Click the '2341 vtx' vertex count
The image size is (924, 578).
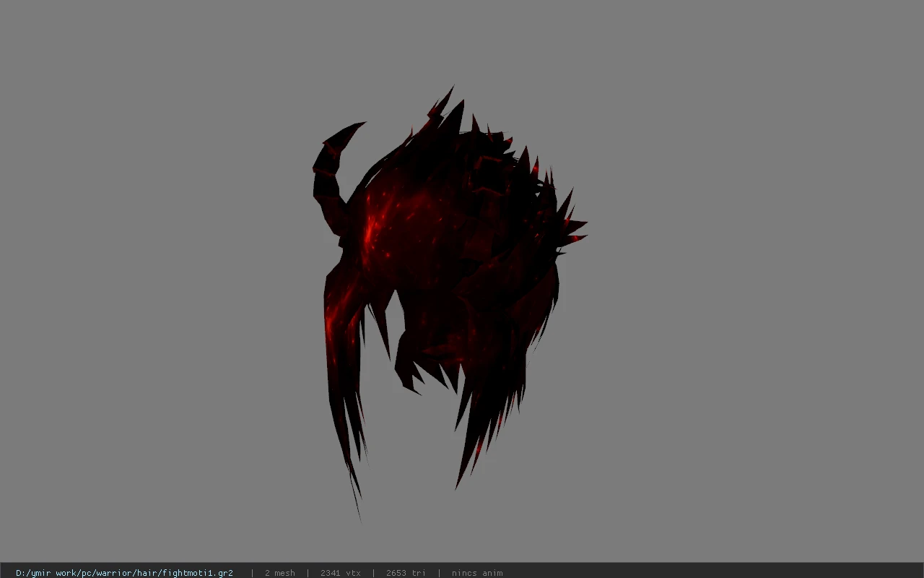[340, 573]
